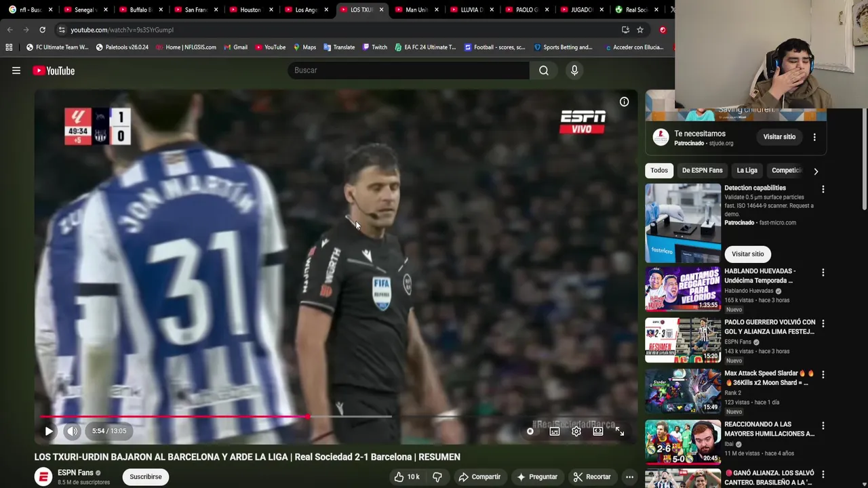The width and height of the screenshot is (868, 488).
Task: Go back in browser history
Action: coord(9,30)
